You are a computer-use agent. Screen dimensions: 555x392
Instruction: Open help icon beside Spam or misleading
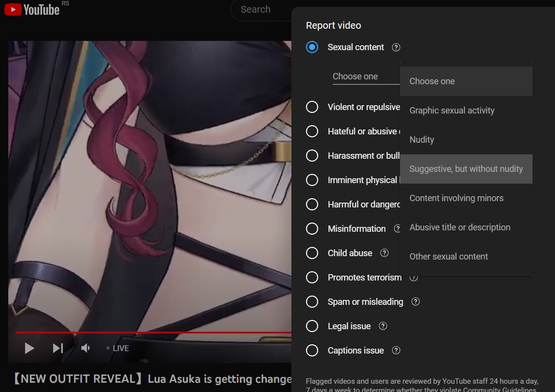[x=416, y=302]
